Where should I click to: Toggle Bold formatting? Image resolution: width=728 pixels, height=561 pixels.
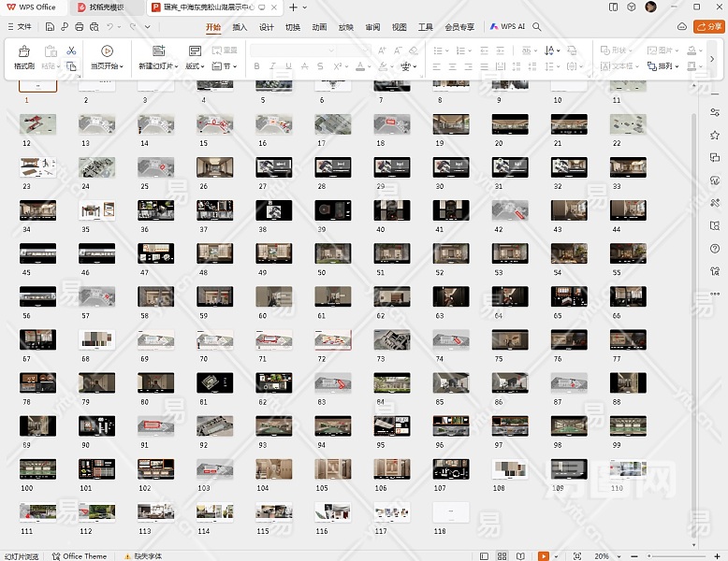(256, 66)
